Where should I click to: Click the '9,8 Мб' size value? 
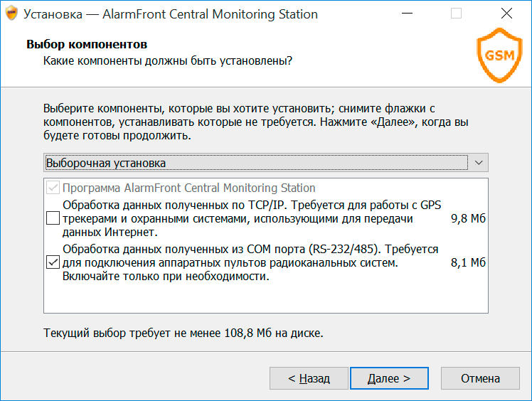tap(468, 218)
